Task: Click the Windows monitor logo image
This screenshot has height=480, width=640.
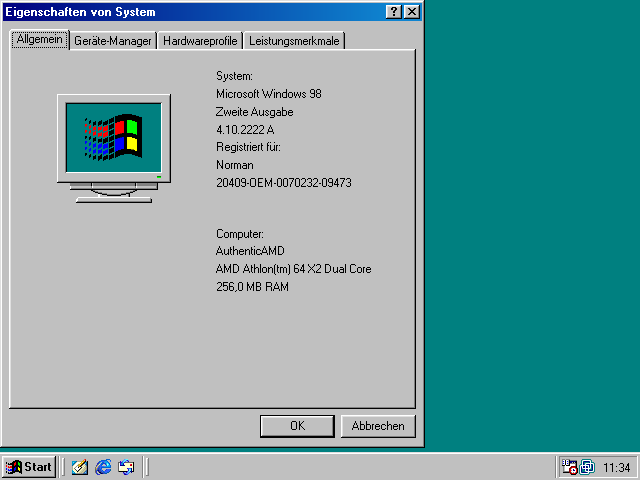Action: 114,149
